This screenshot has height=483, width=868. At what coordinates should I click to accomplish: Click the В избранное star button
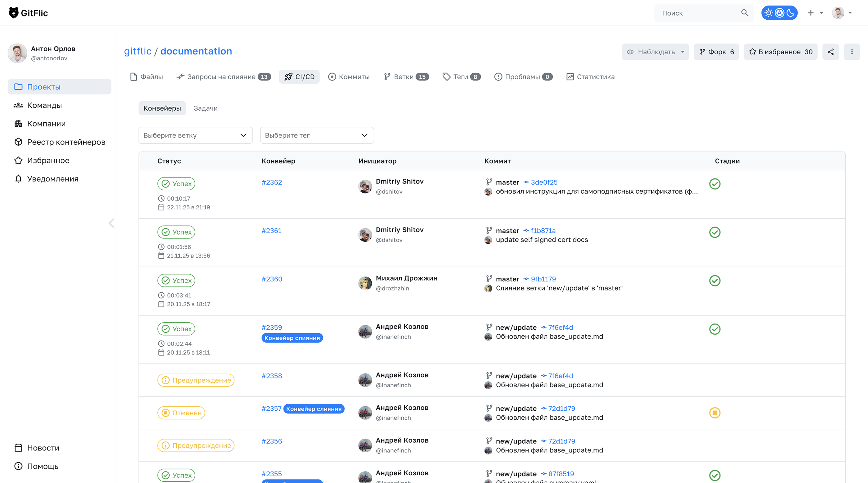pos(780,52)
